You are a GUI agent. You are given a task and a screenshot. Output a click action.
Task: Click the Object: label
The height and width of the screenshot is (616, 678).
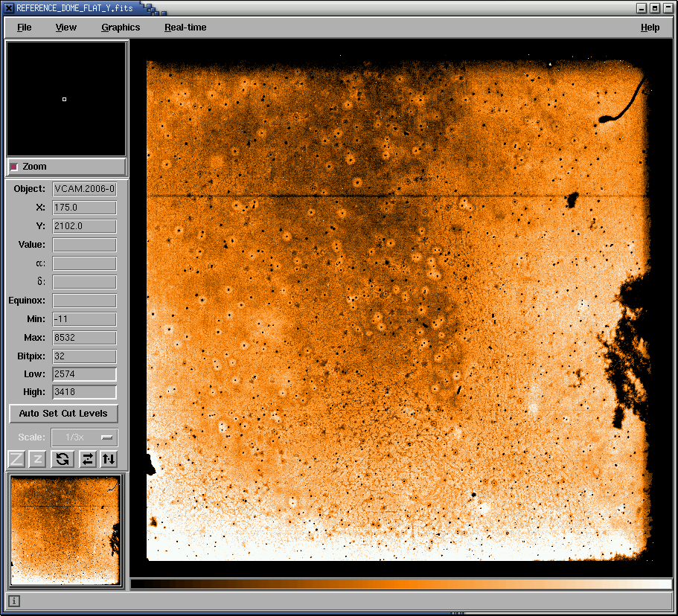click(x=30, y=189)
